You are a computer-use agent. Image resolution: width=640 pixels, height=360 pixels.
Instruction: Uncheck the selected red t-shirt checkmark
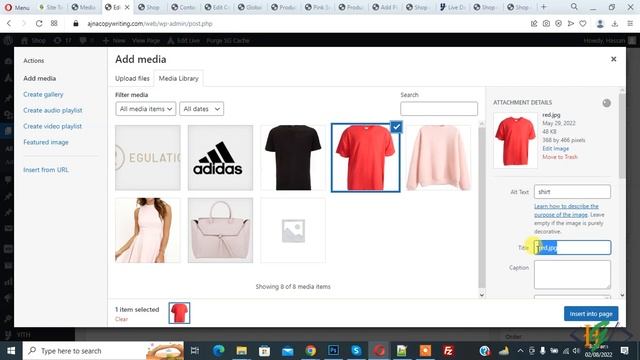pyautogui.click(x=396, y=127)
